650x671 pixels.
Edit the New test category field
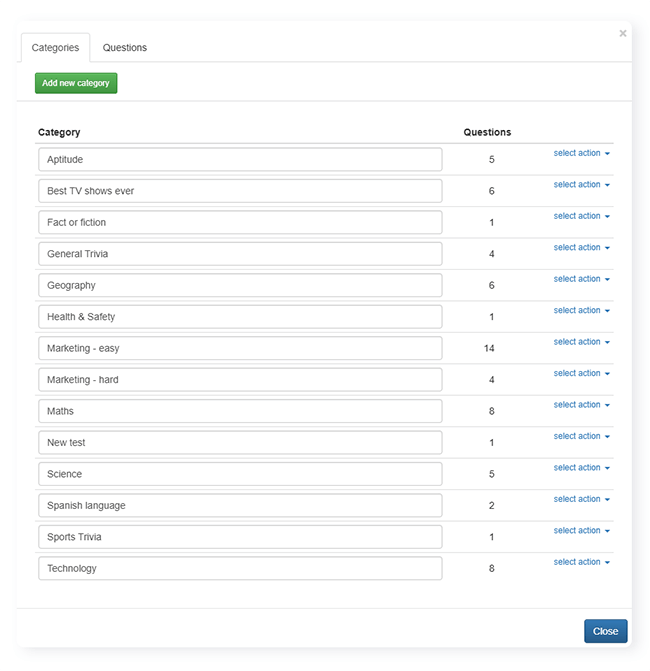coord(240,443)
